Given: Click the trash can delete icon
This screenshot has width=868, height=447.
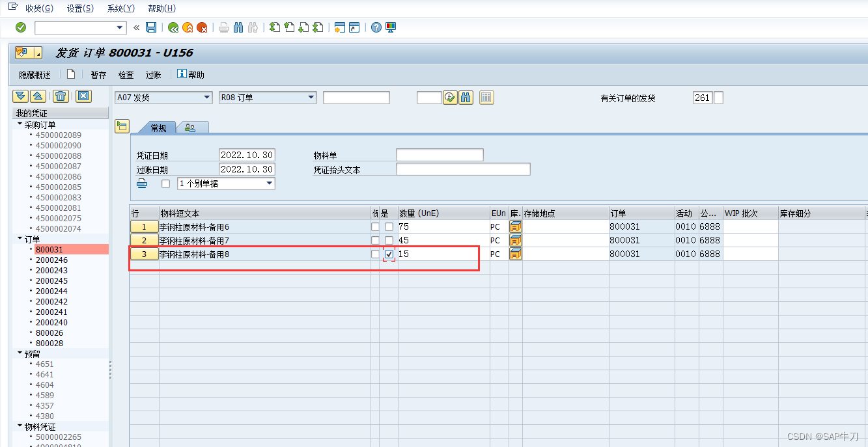Looking at the screenshot, I should click(61, 96).
